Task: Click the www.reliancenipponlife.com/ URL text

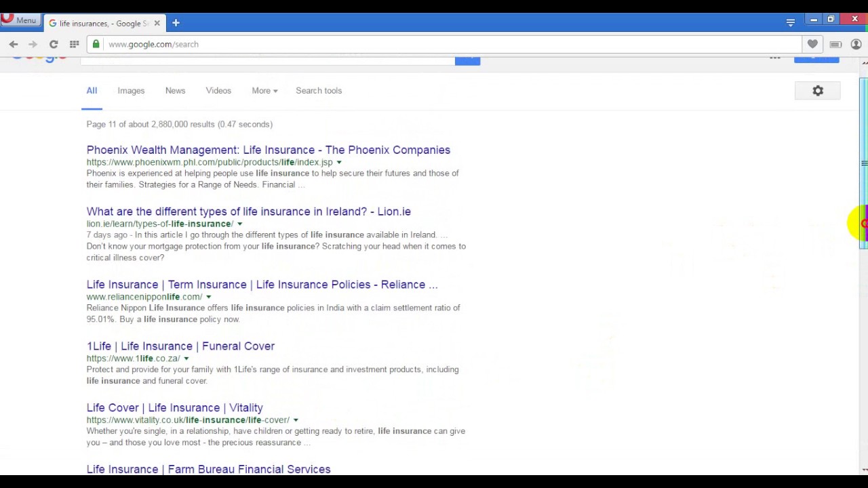Action: coord(144,297)
